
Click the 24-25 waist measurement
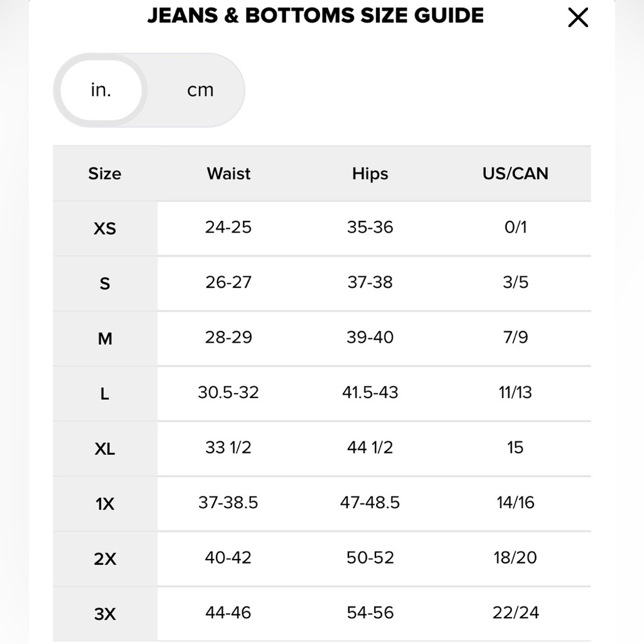[x=229, y=227]
